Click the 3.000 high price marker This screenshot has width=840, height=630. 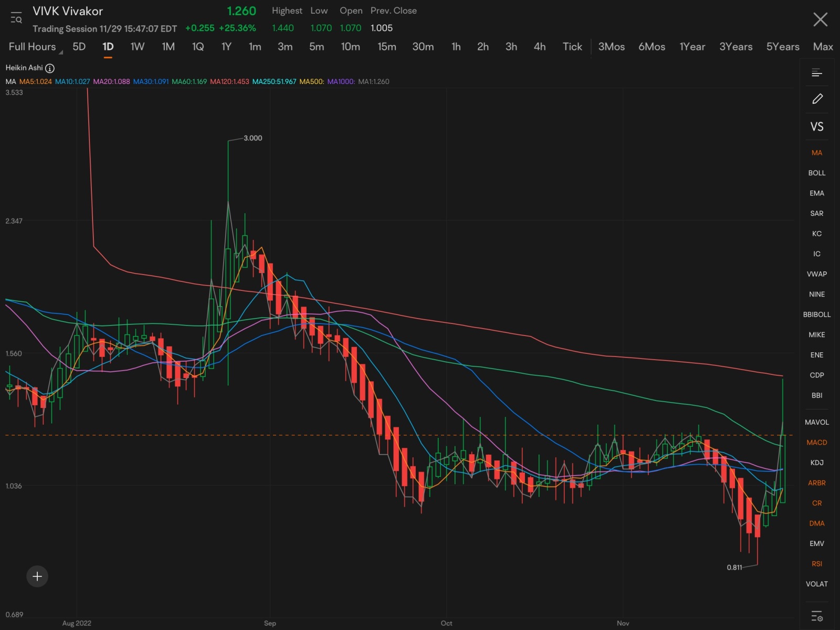click(x=253, y=138)
